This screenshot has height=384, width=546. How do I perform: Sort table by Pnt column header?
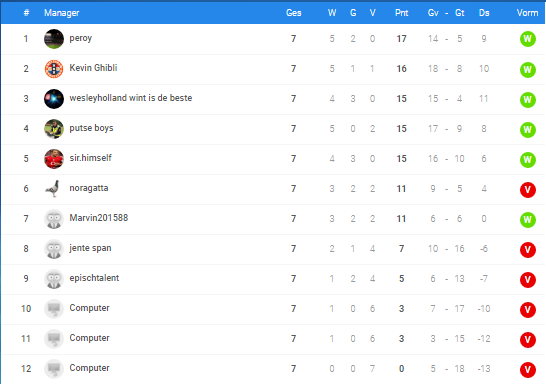(x=401, y=13)
